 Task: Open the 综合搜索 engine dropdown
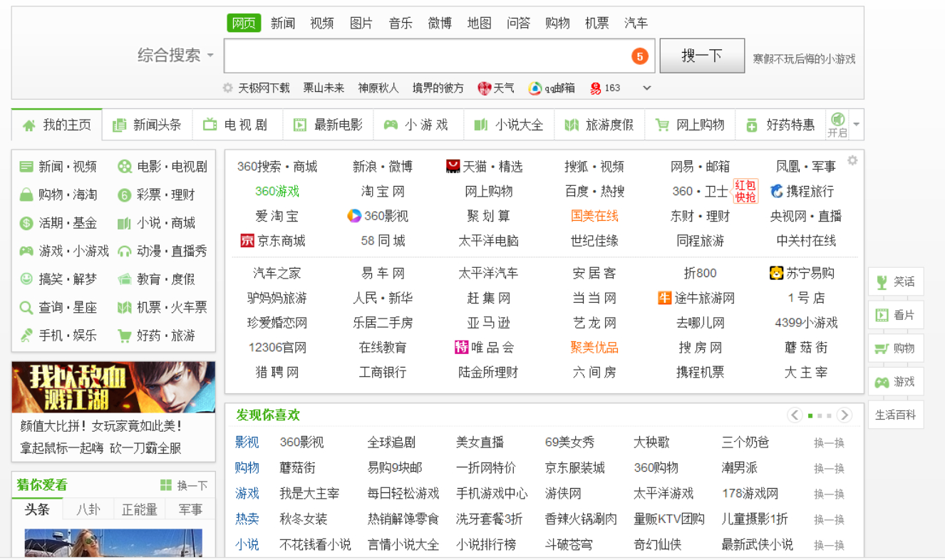click(176, 56)
